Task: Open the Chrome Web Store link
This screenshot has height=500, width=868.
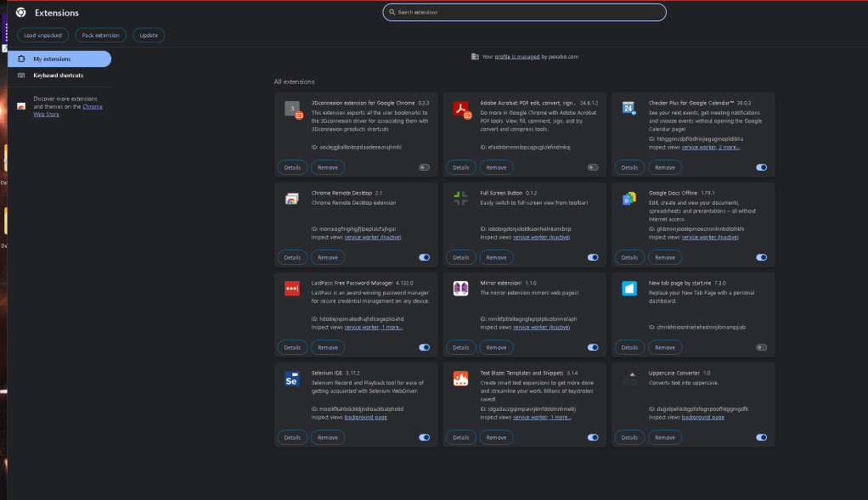Action: pyautogui.click(x=68, y=110)
